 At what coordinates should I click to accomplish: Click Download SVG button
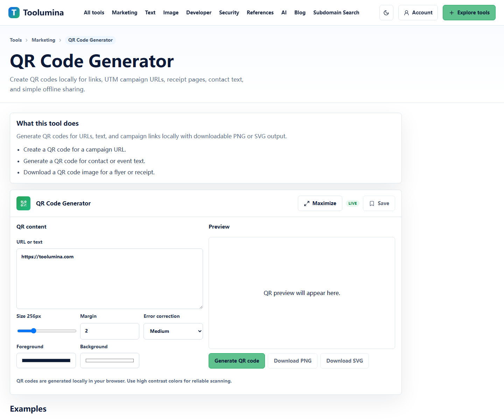click(x=344, y=361)
